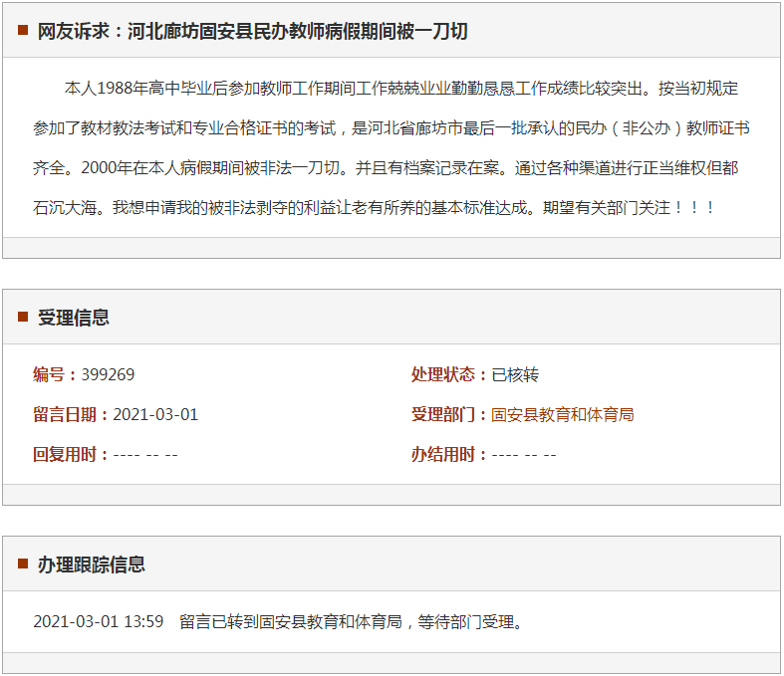784x676 pixels.
Task: Click the tracking timestamp 2021-03-01 13:59
Action: tap(98, 621)
